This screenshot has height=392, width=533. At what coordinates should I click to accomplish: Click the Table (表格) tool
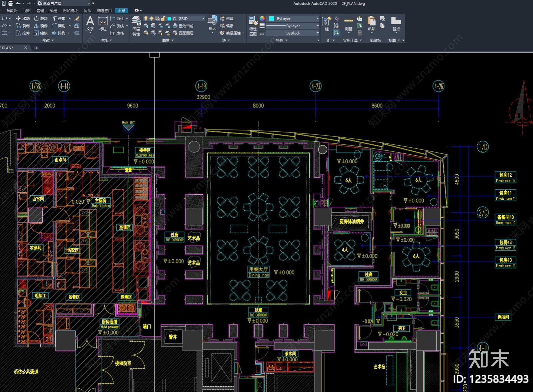pos(117,33)
